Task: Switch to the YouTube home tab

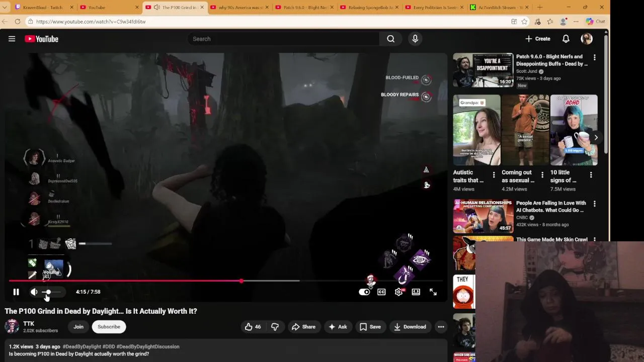Action: [108, 7]
